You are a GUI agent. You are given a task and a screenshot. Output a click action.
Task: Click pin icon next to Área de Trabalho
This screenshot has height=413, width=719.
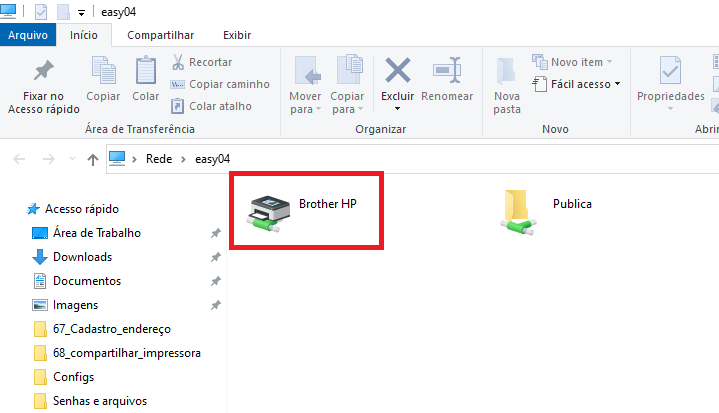[x=216, y=233]
